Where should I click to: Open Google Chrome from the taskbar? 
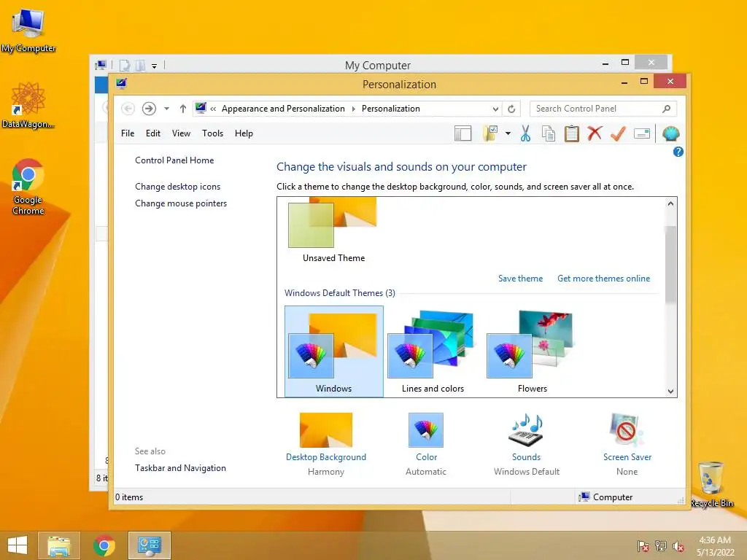[104, 545]
